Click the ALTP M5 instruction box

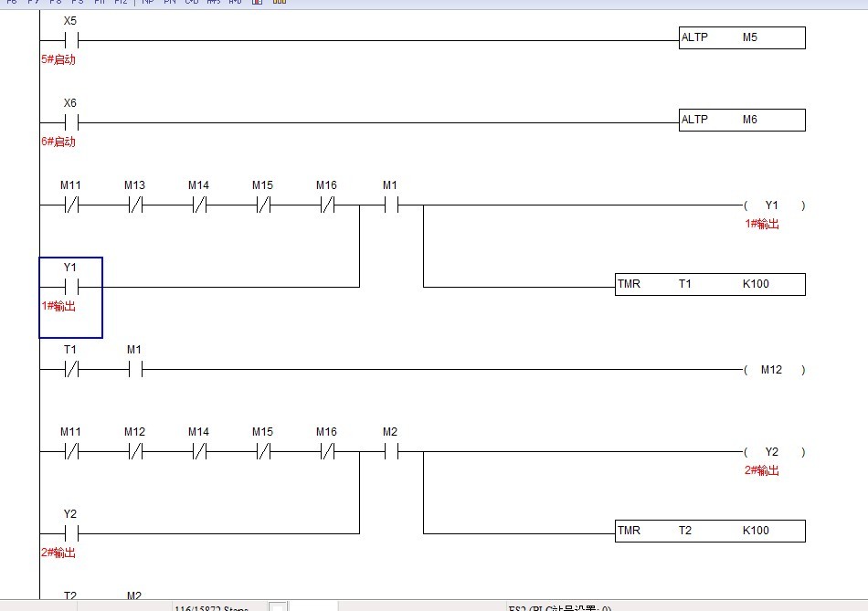click(742, 37)
